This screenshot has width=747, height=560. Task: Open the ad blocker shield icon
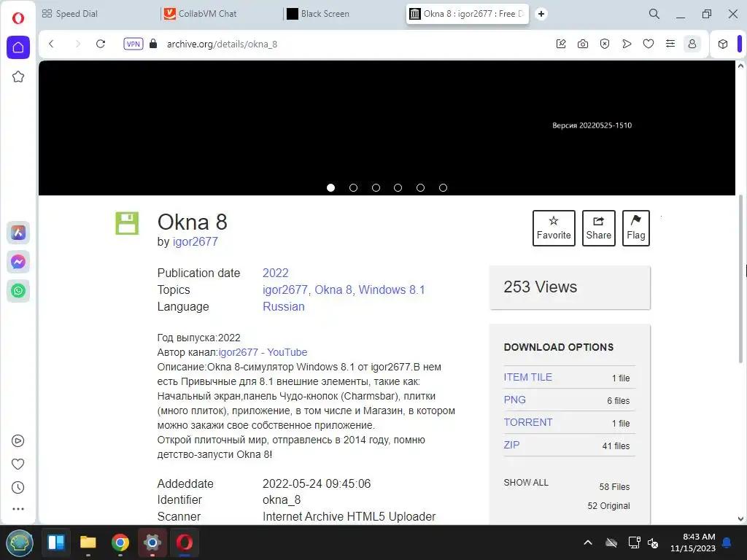[605, 44]
